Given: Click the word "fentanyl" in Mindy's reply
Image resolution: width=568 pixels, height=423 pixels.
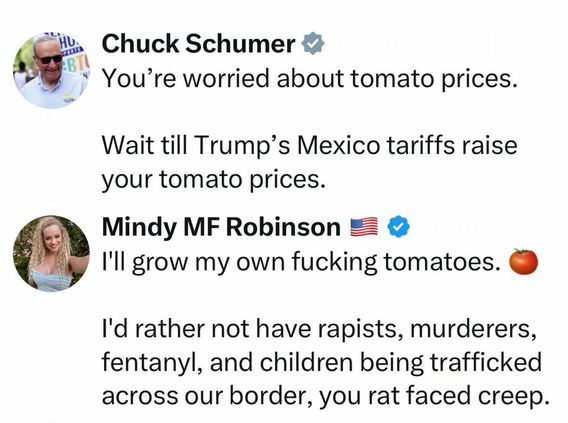Looking at the screenshot, I should click(x=152, y=363).
